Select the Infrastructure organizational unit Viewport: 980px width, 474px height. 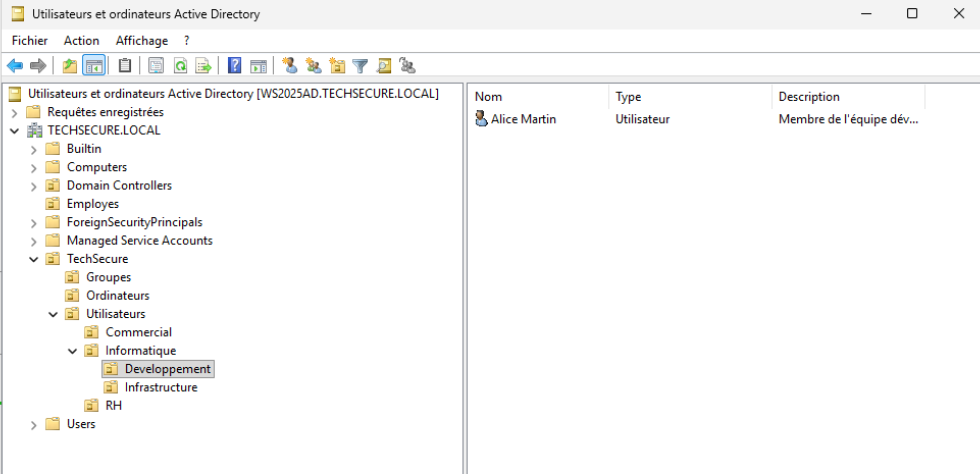(160, 387)
